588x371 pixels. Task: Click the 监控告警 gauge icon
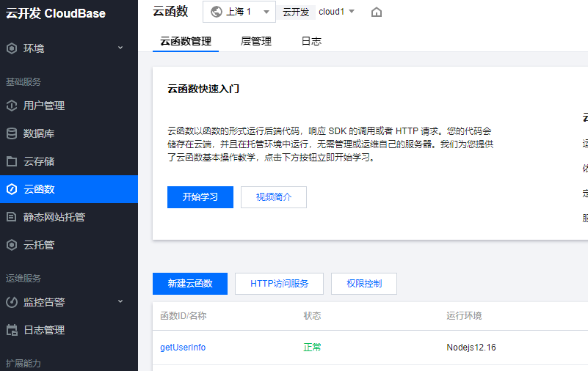point(12,302)
